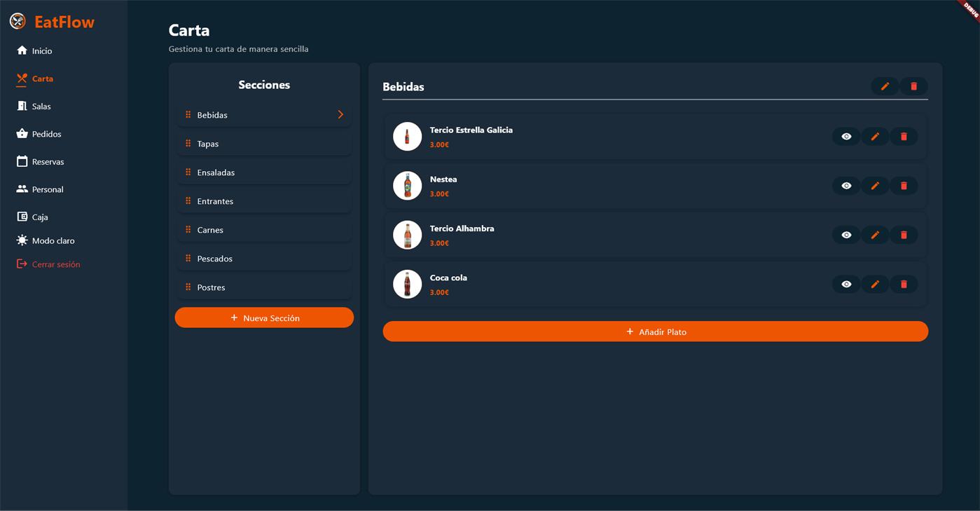The height and width of the screenshot is (511, 980).
Task: Toggle visibility of Tercio Estrella Galicia
Action: pyautogui.click(x=846, y=137)
